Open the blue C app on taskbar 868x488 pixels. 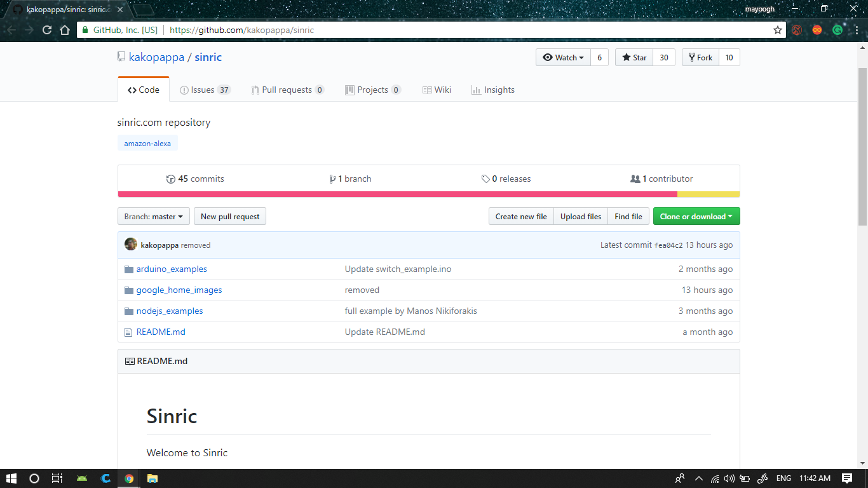coord(105,478)
